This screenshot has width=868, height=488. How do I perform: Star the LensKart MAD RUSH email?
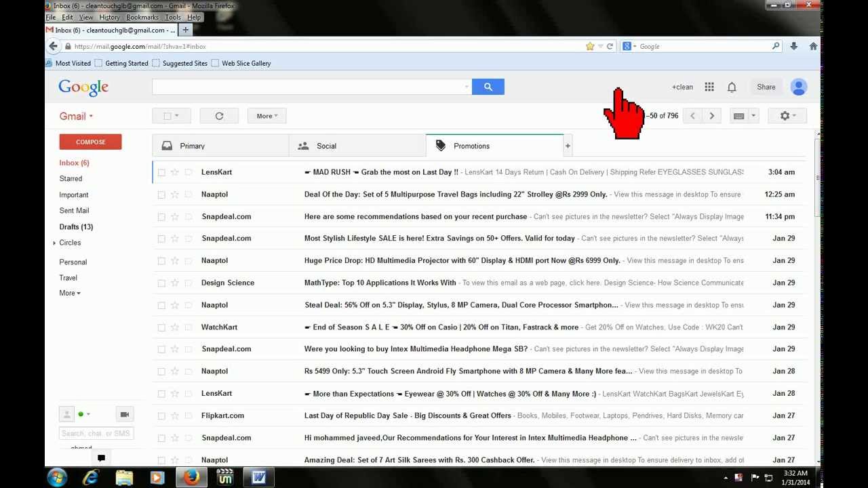(174, 172)
